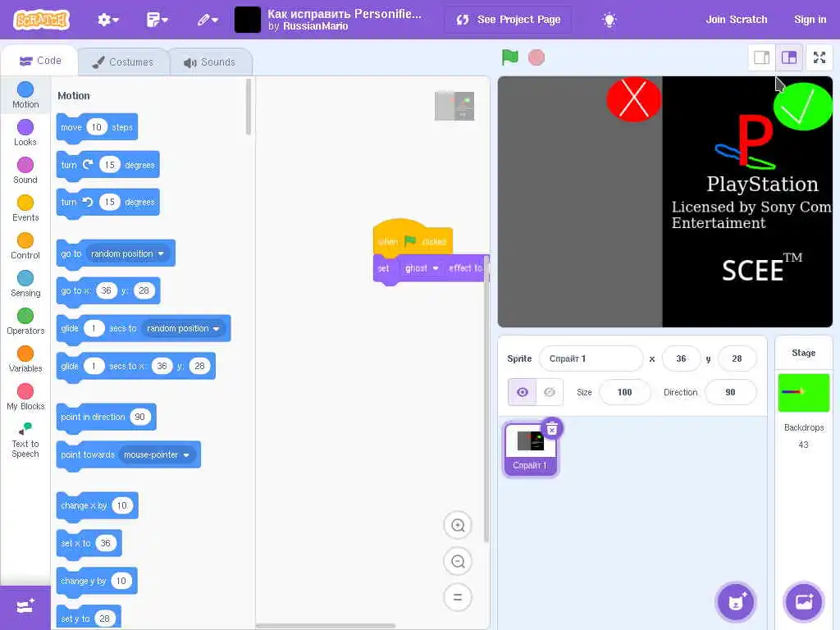The height and width of the screenshot is (630, 840).
Task: Delete Спрайт 1 with trash icon
Action: pyautogui.click(x=551, y=428)
